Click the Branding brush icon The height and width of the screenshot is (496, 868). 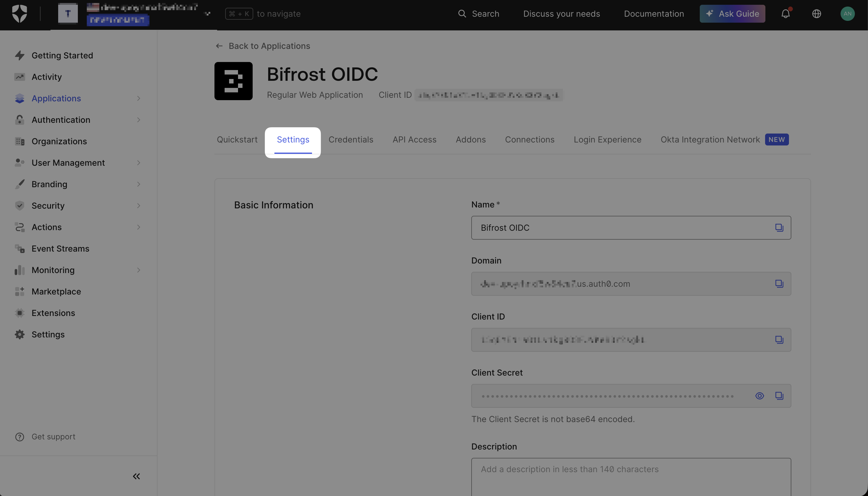pyautogui.click(x=19, y=184)
